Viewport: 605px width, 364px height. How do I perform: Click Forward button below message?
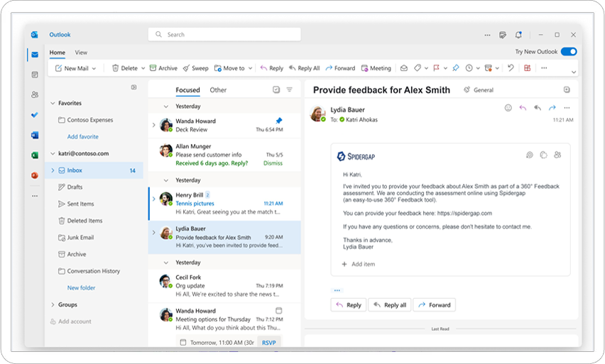[435, 305]
